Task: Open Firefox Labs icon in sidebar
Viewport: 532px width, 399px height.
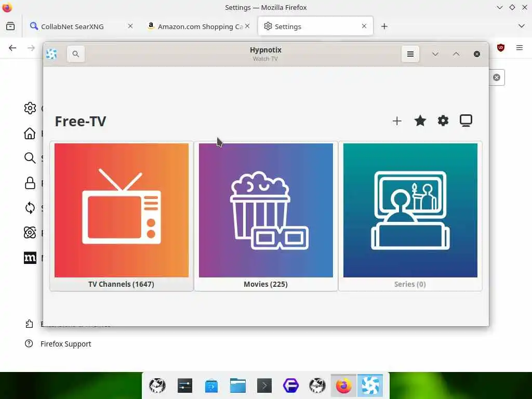Action: coord(30,233)
